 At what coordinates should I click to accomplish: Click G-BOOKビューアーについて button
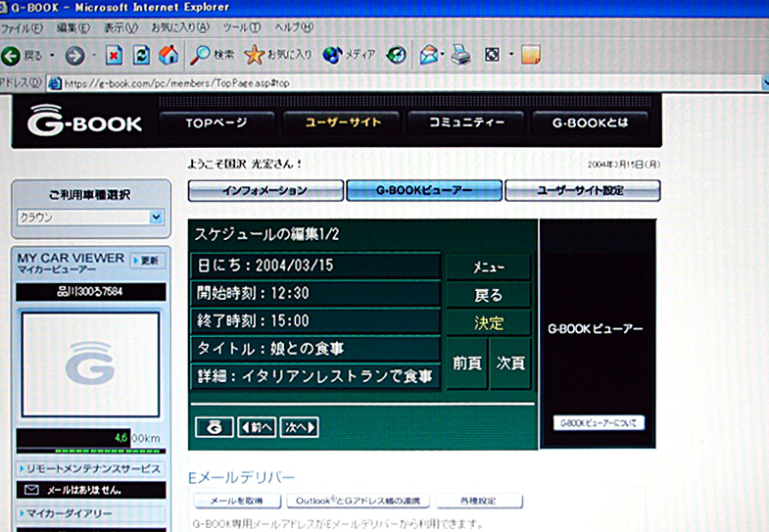click(x=599, y=422)
